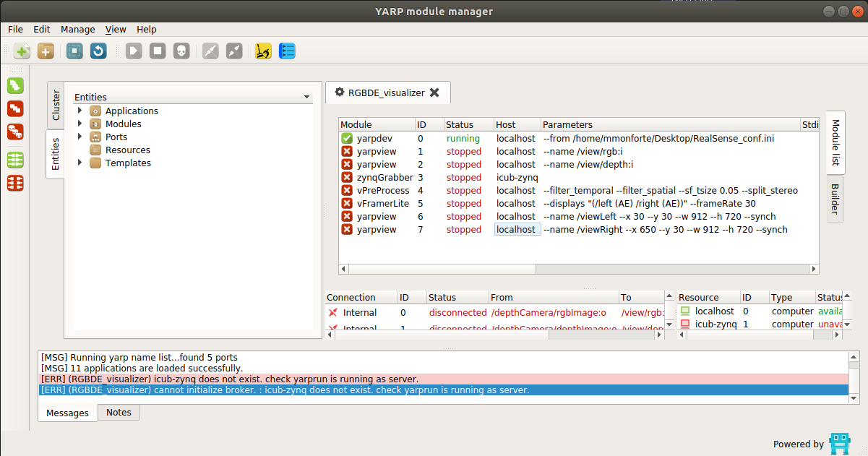The image size is (868, 456).
Task: Expand the Templates tree node
Action: pyautogui.click(x=80, y=163)
